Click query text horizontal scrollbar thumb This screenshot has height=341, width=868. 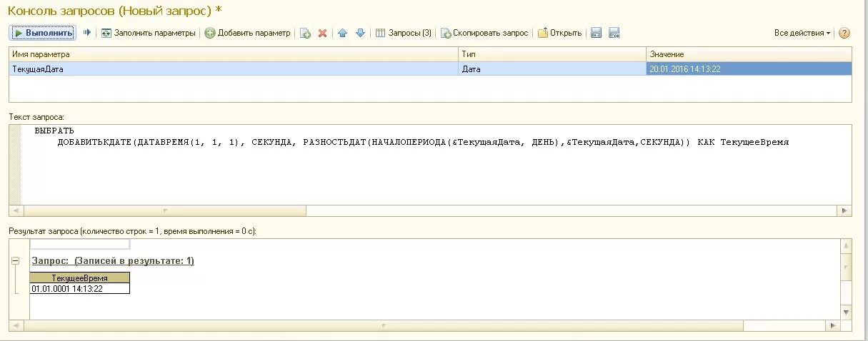[165, 211]
